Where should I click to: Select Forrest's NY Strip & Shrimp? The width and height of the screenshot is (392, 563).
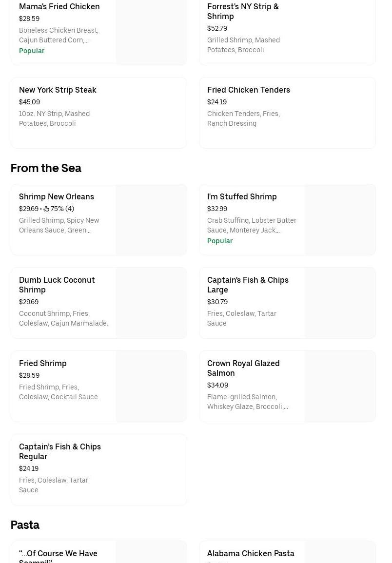(243, 11)
